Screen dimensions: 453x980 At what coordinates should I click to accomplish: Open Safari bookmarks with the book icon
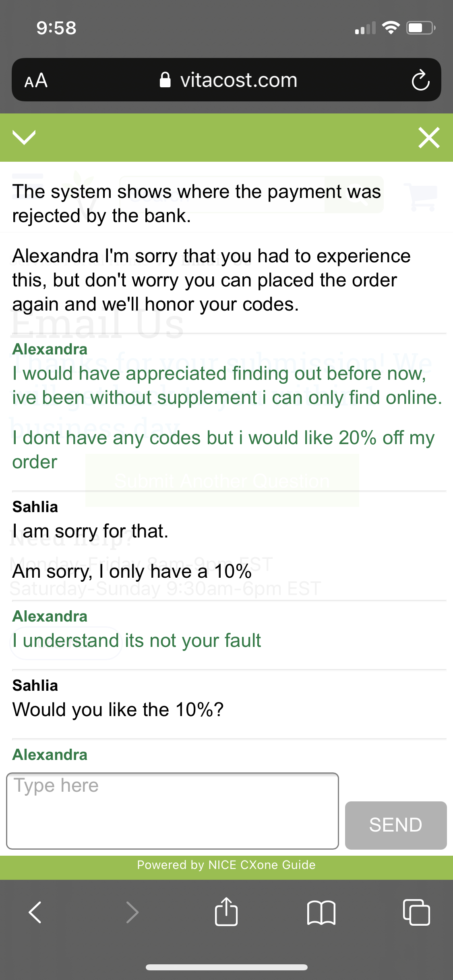pyautogui.click(x=322, y=912)
